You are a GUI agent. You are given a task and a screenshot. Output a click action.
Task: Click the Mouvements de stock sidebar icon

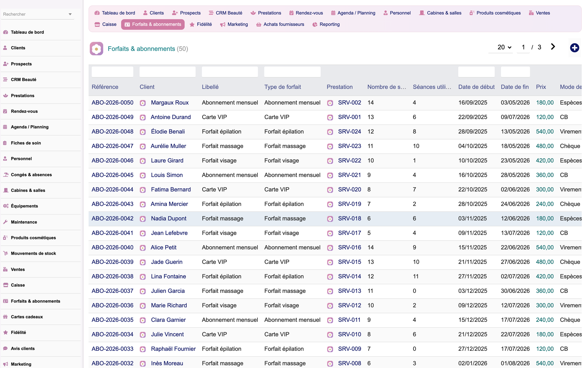(x=5, y=253)
